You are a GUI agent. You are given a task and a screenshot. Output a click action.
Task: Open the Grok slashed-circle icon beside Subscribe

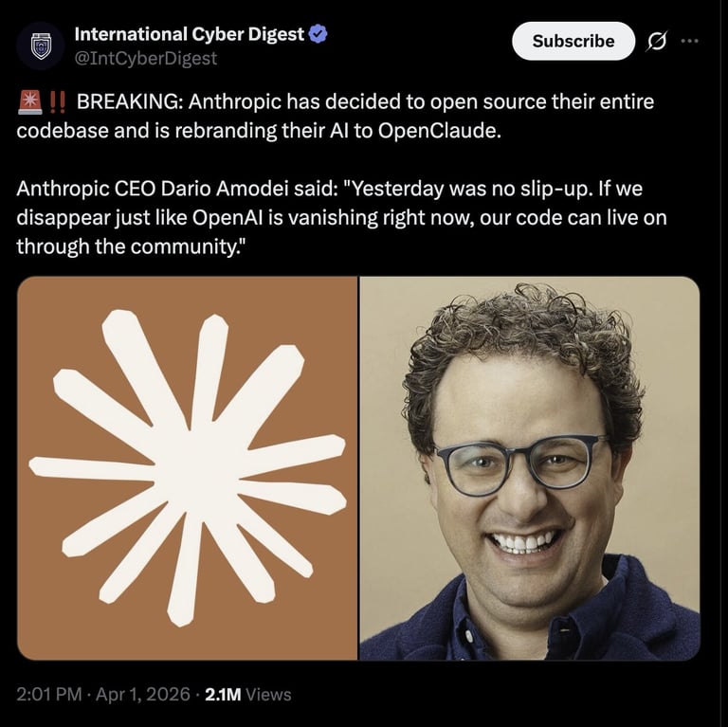(x=657, y=42)
